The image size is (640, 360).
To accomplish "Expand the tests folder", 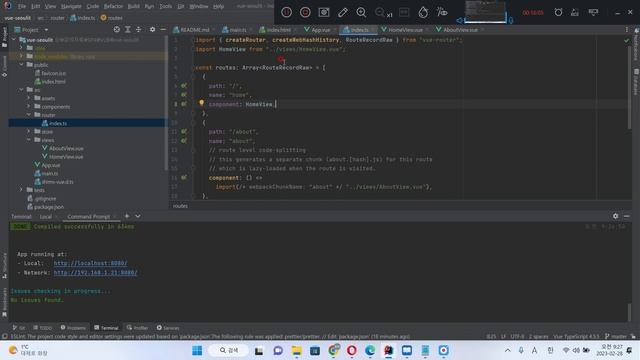I will tap(22, 190).
